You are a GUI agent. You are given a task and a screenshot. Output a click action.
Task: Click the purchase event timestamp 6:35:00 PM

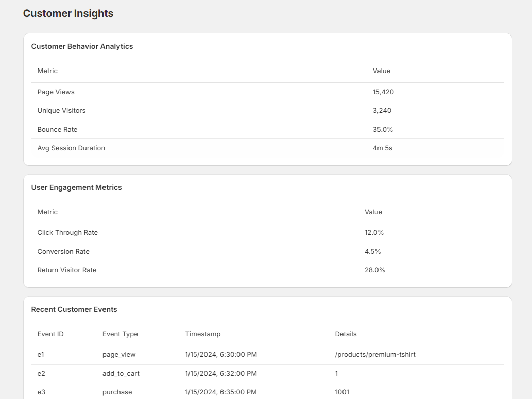tap(220, 392)
